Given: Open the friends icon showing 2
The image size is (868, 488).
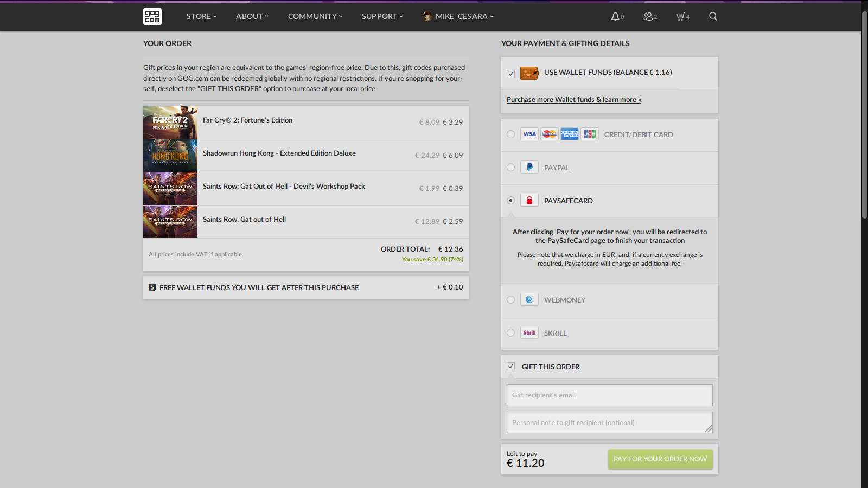Looking at the screenshot, I should [x=648, y=16].
